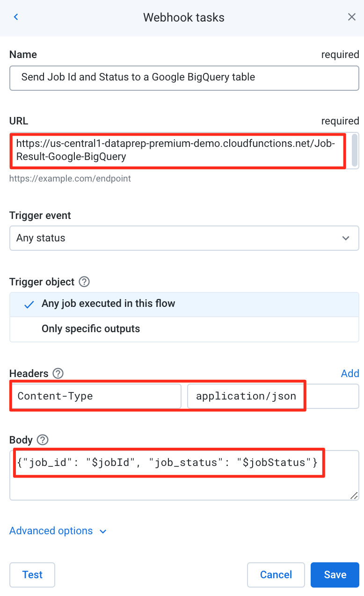Image resolution: width=364 pixels, height=596 pixels.
Task: Select Only specific outputs option
Action: coord(184,329)
